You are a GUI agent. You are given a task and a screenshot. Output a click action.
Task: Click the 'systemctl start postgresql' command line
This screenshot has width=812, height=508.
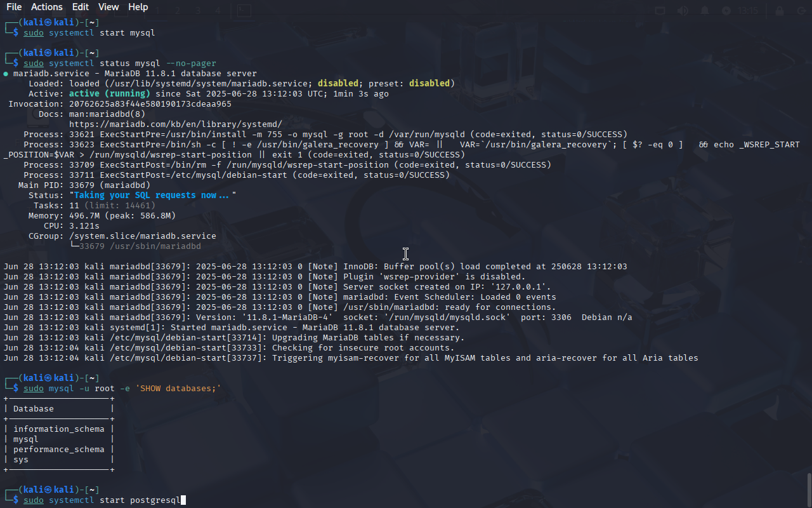point(102,500)
